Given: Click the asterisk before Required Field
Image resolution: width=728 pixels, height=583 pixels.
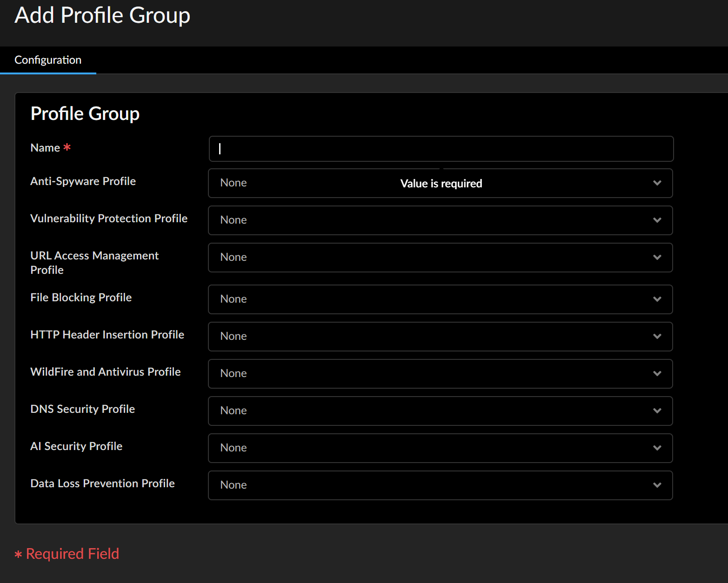Looking at the screenshot, I should [18, 555].
